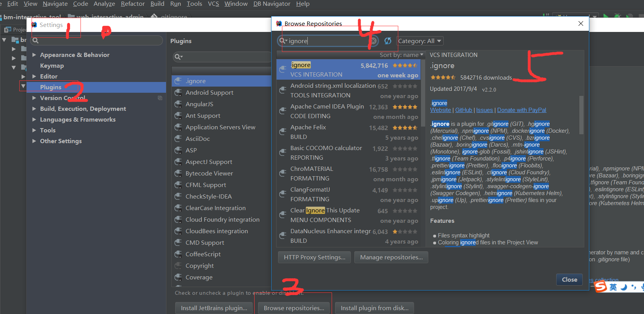Open the Help menu

[x=303, y=4]
